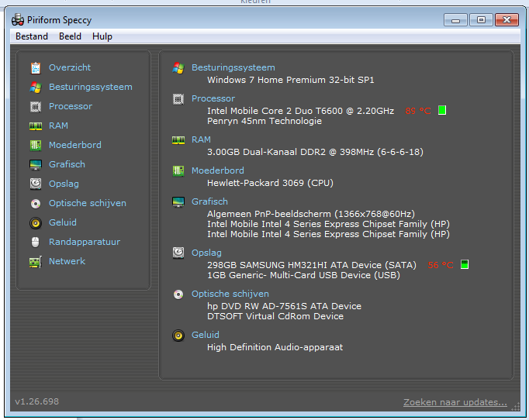This screenshot has width=529, height=420.
Task: Click 3.00GB Dual-Kanaal DDR2 text
Action: pyautogui.click(x=315, y=153)
